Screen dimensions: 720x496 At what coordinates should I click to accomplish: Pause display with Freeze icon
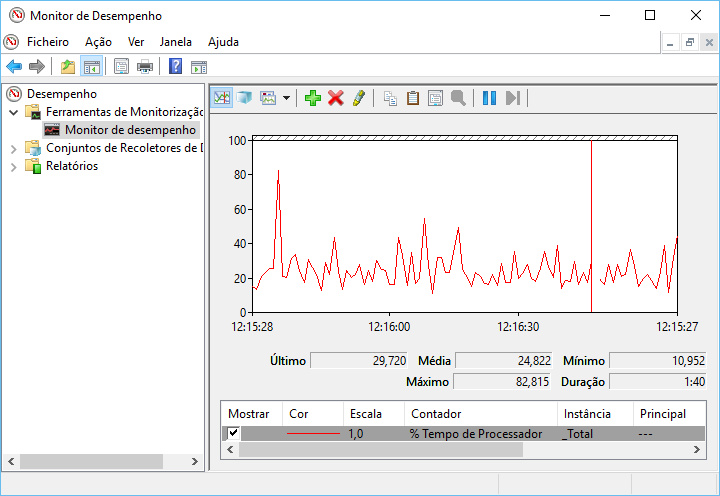489,97
